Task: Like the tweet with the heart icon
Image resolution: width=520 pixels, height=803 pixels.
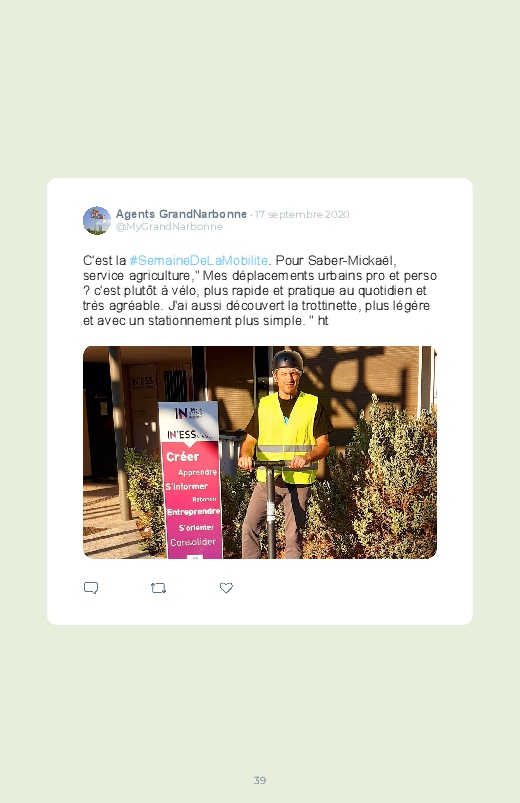Action: [226, 588]
